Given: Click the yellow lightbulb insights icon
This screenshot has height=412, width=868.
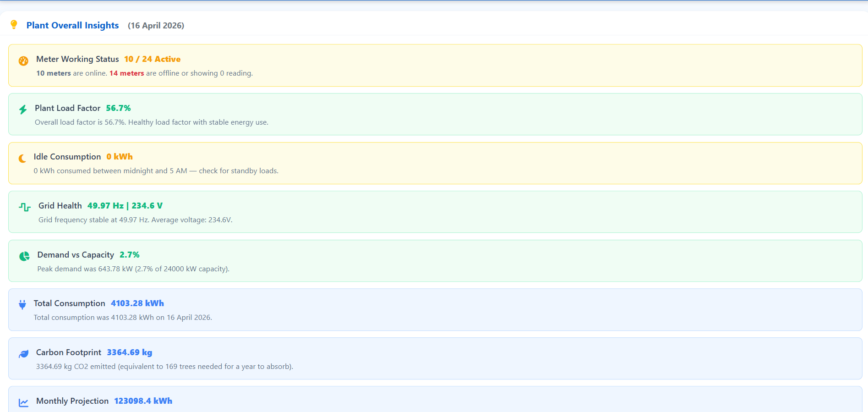Looking at the screenshot, I should [14, 25].
